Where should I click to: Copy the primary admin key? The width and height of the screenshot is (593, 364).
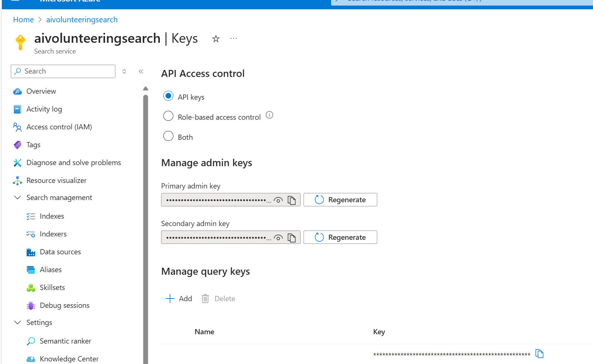coord(292,200)
